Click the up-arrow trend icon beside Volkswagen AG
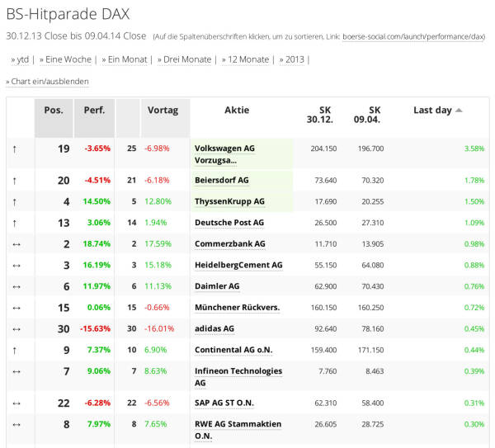The height and width of the screenshot is (448, 495). click(14, 149)
